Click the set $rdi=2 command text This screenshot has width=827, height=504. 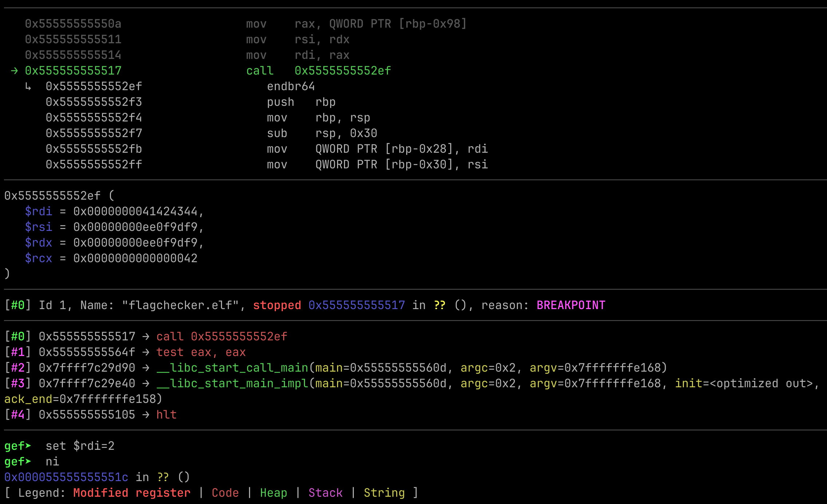(80, 446)
